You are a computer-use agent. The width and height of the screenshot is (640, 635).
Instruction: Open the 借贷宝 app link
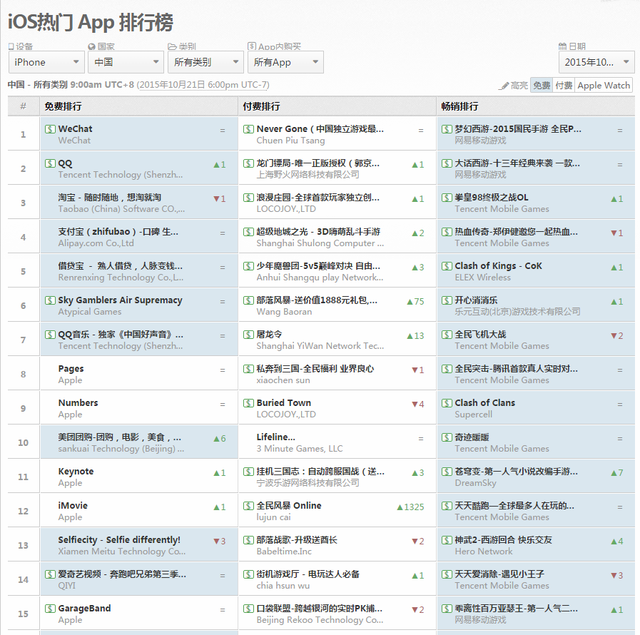pyautogui.click(x=120, y=266)
